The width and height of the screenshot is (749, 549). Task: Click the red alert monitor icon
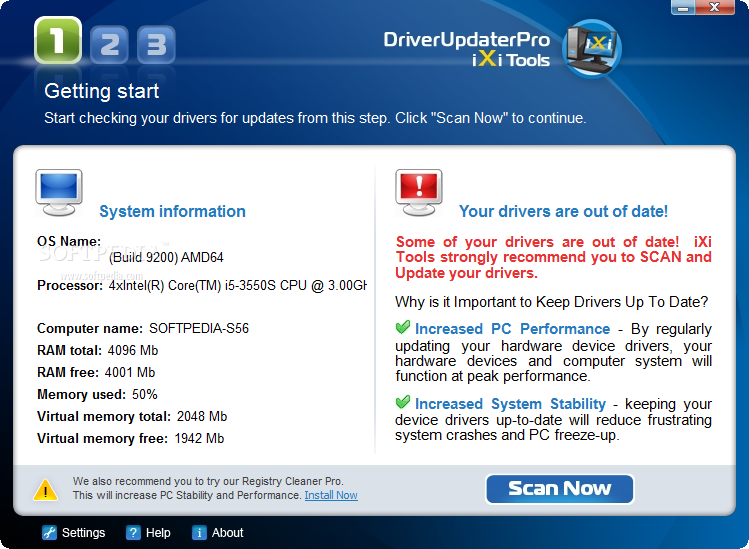[418, 193]
